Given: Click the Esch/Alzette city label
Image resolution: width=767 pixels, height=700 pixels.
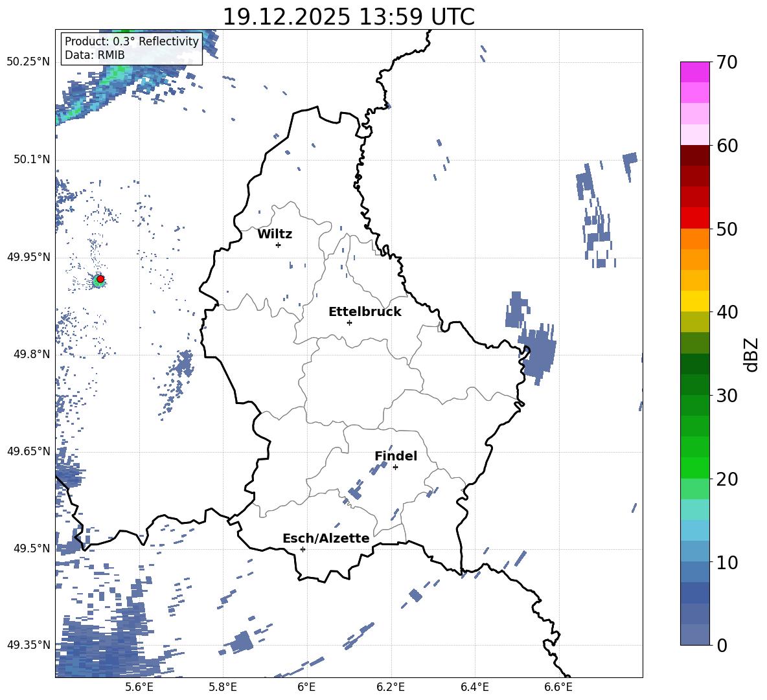Looking at the screenshot, I should point(326,538).
